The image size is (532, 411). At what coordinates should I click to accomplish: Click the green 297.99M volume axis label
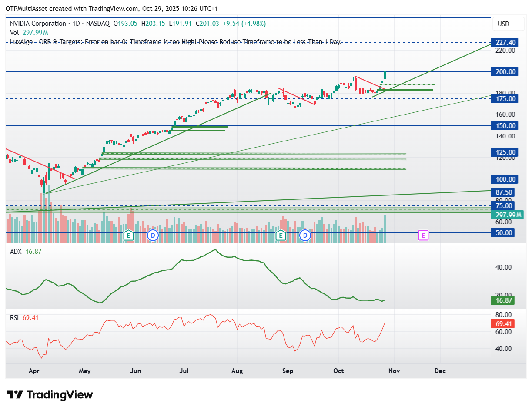(x=505, y=215)
